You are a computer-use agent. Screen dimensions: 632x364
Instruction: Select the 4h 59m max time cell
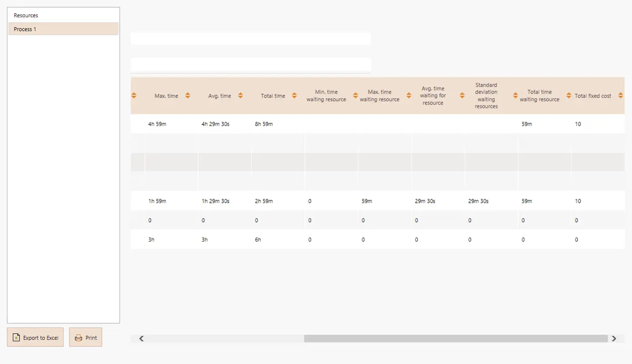point(157,124)
